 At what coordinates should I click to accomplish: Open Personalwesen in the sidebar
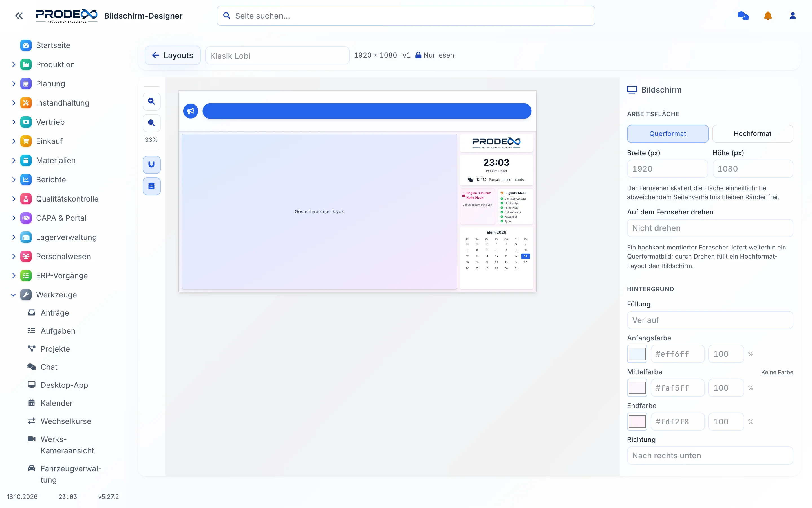(63, 256)
